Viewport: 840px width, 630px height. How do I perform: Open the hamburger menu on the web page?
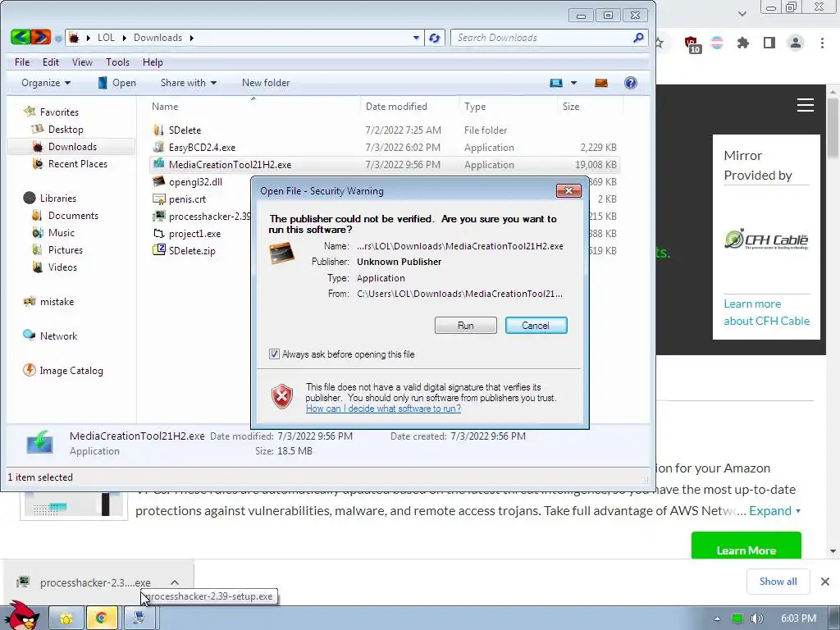click(806, 105)
